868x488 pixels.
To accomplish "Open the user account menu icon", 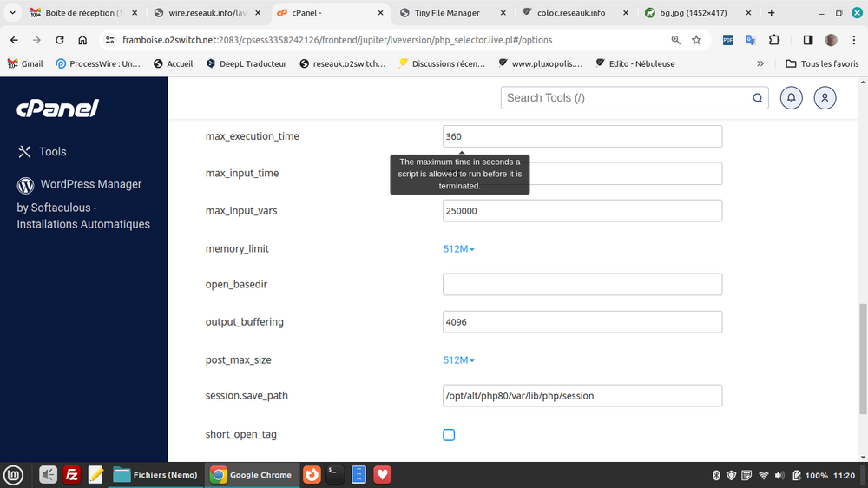I will [825, 98].
